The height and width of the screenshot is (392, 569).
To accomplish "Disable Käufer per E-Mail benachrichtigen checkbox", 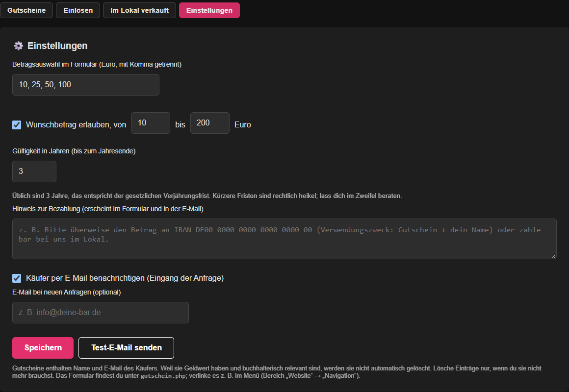I will [17, 278].
